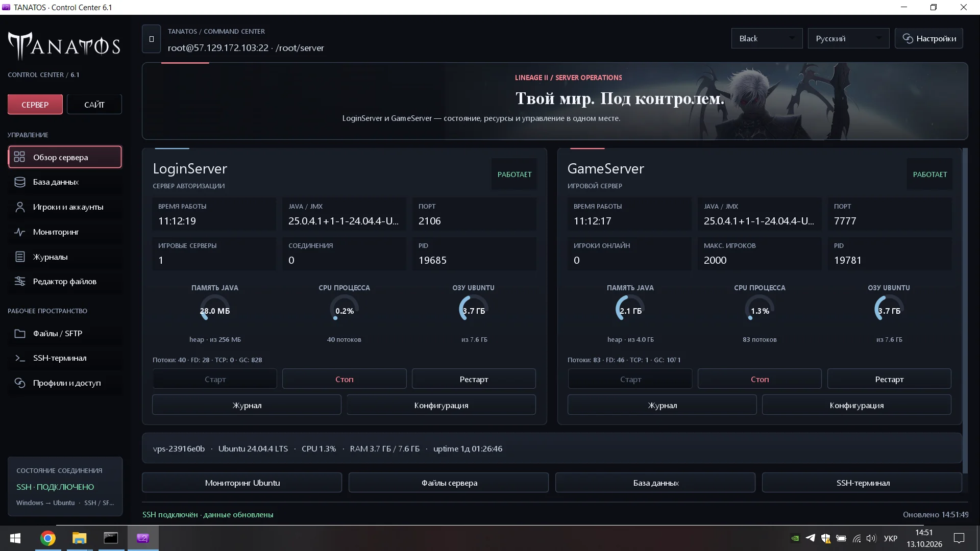Viewport: 980px width, 551px height.
Task: Open the notification center icon
Action: point(959,538)
